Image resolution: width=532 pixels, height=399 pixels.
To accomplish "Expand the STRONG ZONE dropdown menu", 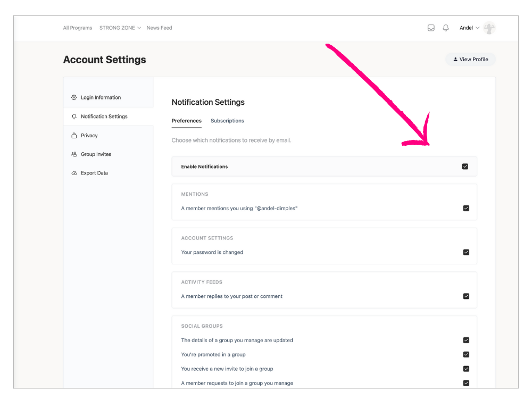I will tap(120, 28).
